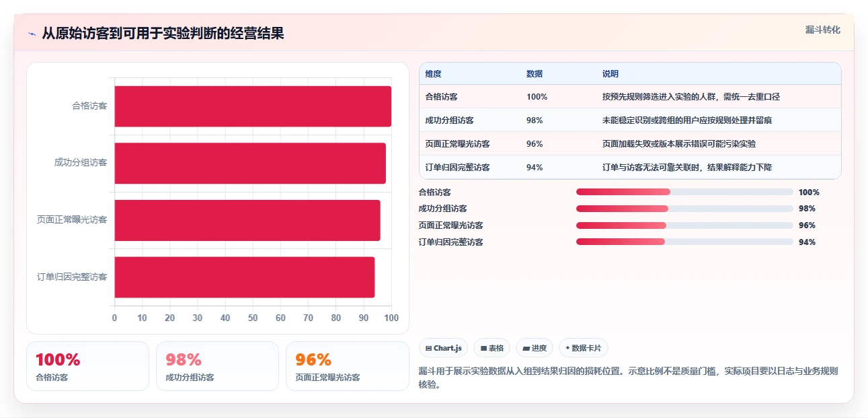
Task: Open the 96% 页面正常曝光访客 data card
Action: (x=348, y=366)
